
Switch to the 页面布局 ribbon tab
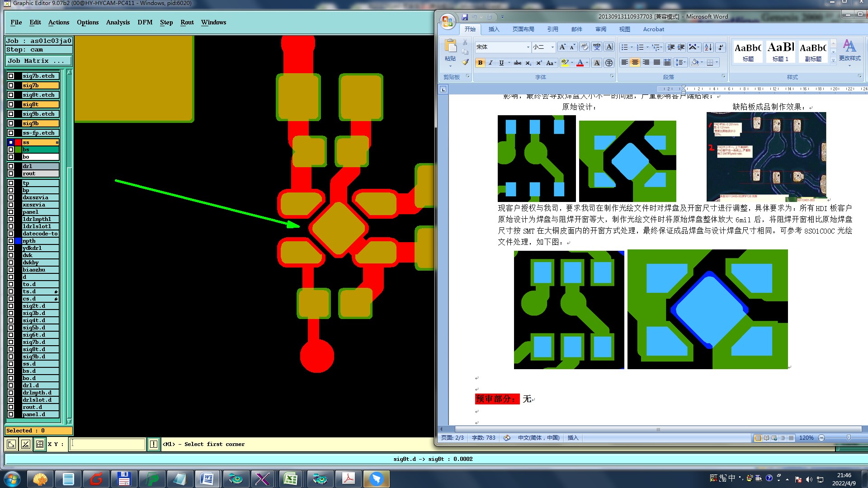pyautogui.click(x=523, y=29)
